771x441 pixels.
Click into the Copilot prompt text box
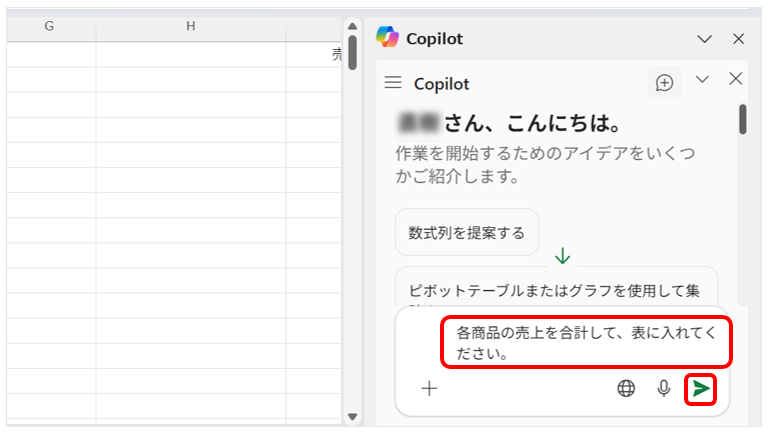pyautogui.click(x=586, y=343)
